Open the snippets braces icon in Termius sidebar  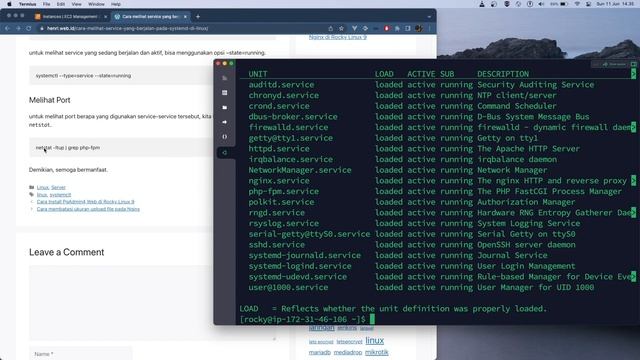(x=224, y=137)
